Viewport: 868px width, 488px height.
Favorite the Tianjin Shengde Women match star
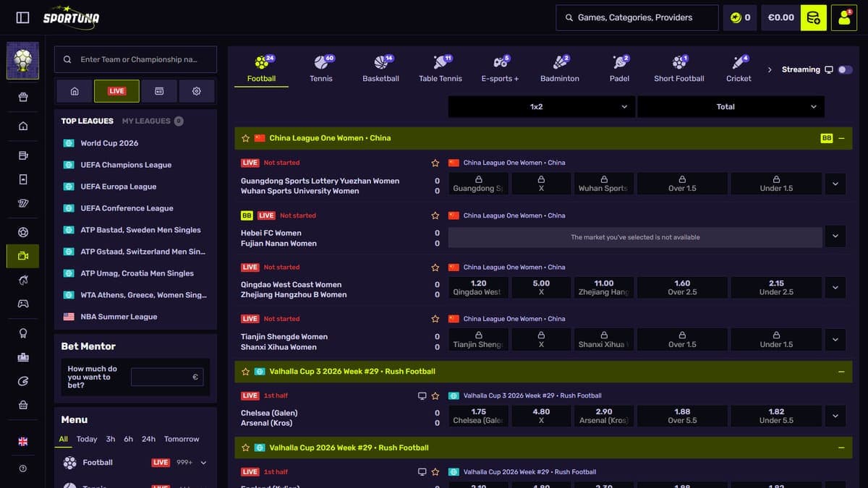(x=435, y=319)
